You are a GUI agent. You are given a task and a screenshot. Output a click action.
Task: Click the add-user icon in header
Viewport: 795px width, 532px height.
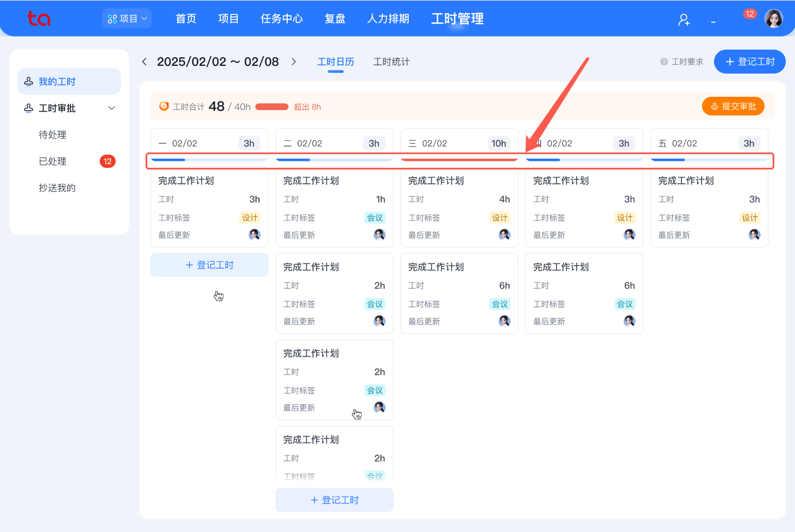pyautogui.click(x=684, y=20)
